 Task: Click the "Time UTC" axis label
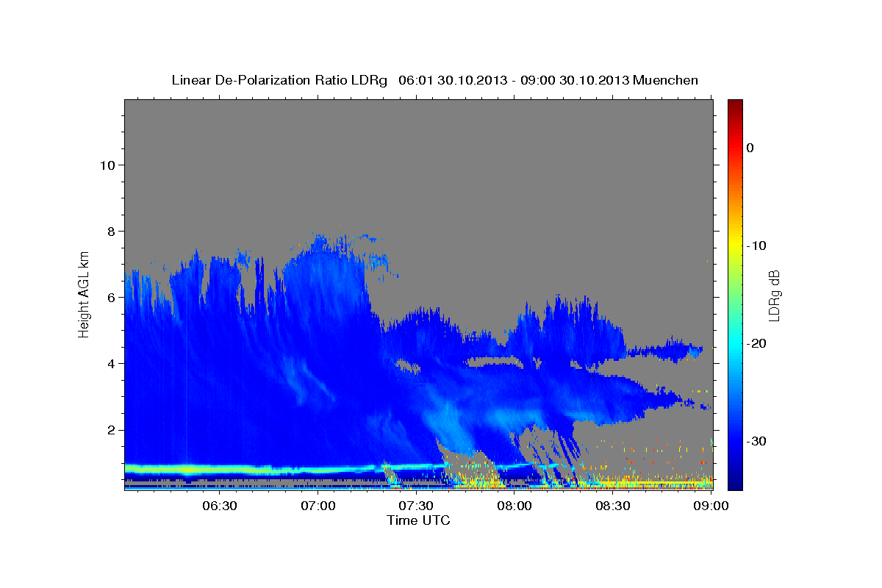[x=418, y=520]
